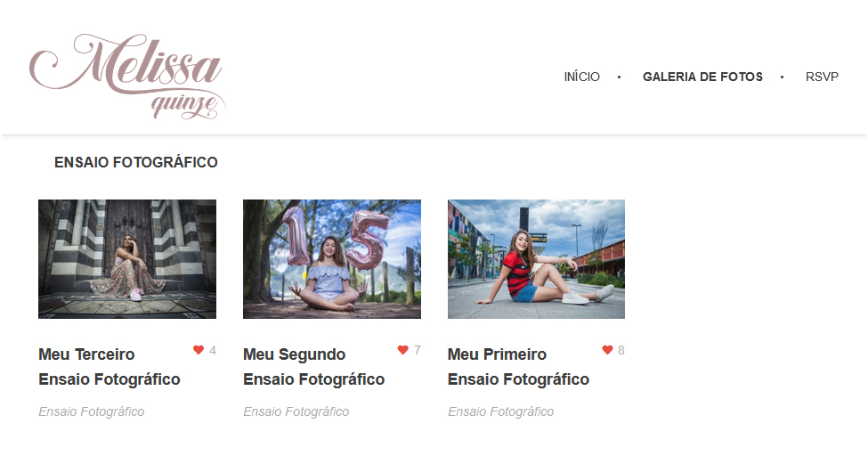
Task: Open the 15 balloons photo thumbnail
Action: pos(332,259)
